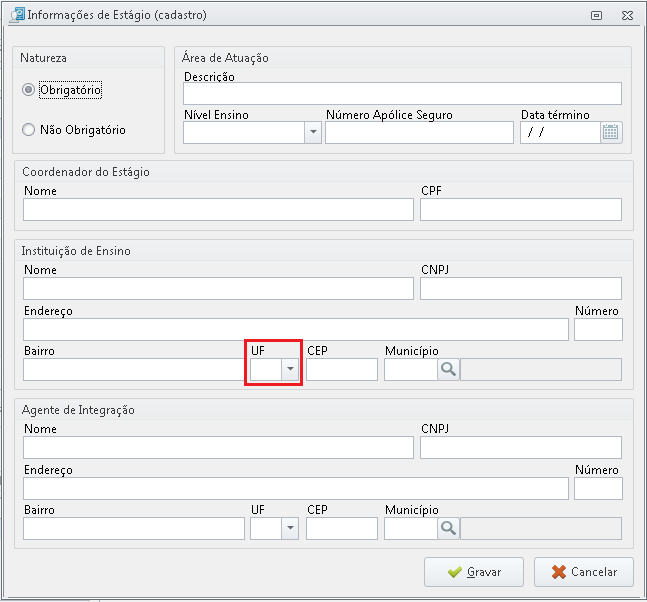Image resolution: width=647 pixels, height=602 pixels.
Task: Open the UF dropdown under Agente de Integração
Action: click(290, 528)
